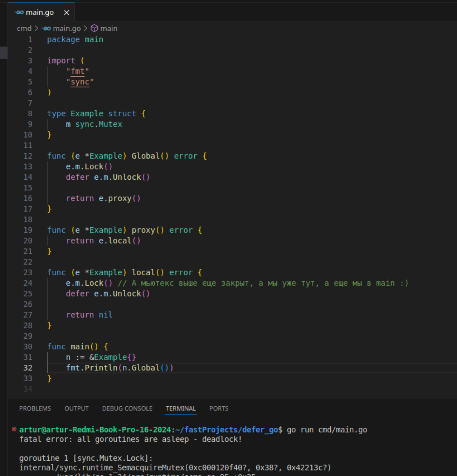457x476 pixels.
Task: Click the "import (" code line
Action: click(66, 61)
